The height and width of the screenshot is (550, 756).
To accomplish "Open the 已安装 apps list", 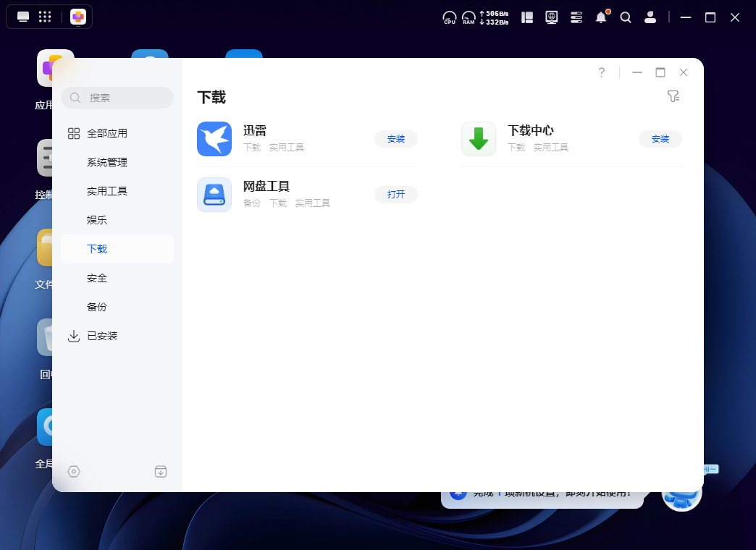I will tap(117, 336).
